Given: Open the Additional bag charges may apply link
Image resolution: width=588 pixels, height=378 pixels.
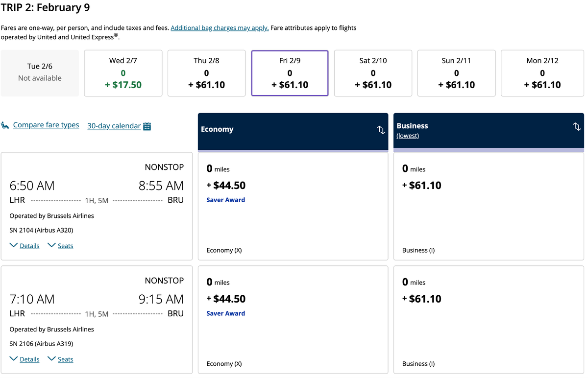Looking at the screenshot, I should click(x=220, y=28).
